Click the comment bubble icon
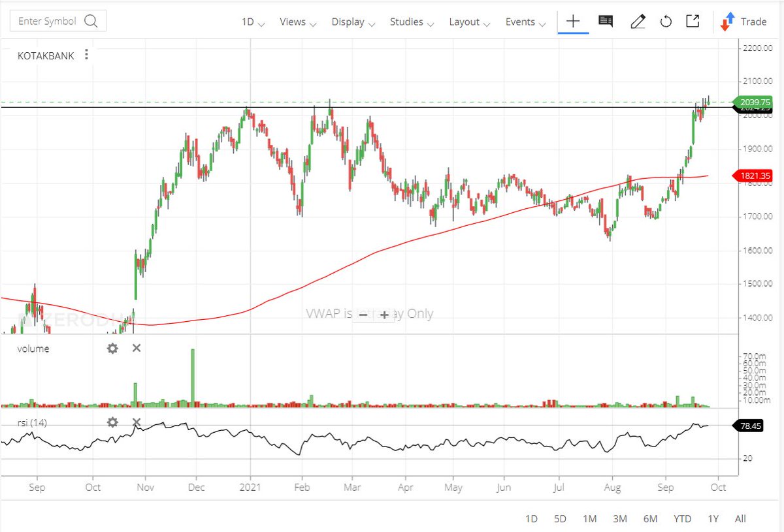784x532 pixels. click(606, 22)
